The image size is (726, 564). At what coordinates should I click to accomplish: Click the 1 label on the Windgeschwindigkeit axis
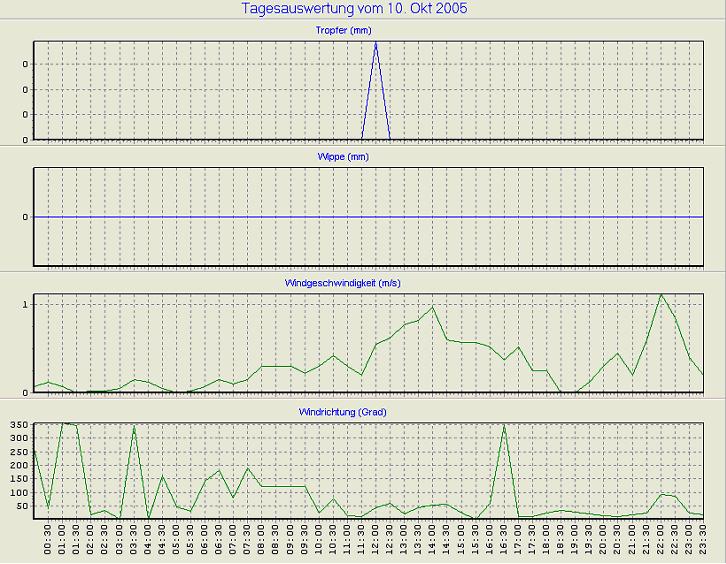click(26, 304)
